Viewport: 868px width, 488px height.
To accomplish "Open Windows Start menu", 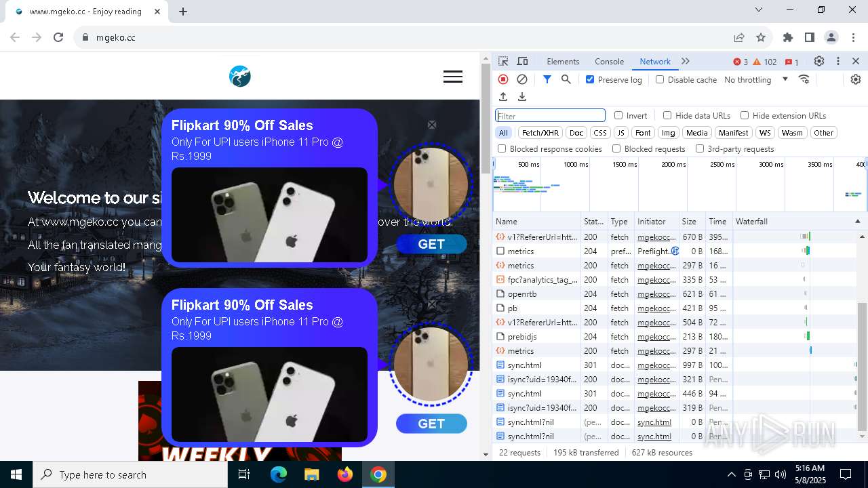I will click(x=16, y=474).
